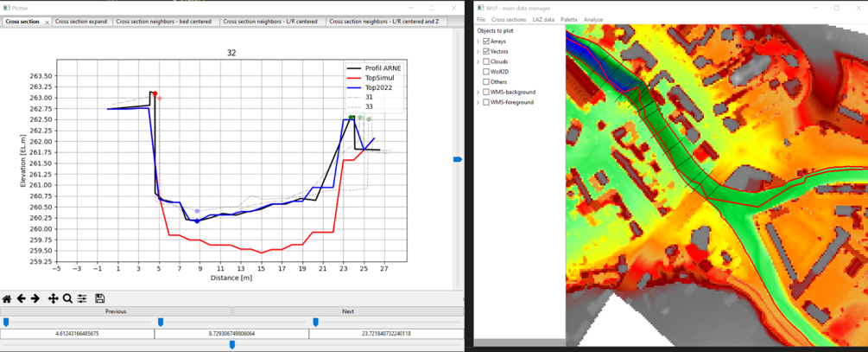The image size is (868, 352).
Task: Save the figure using the floppy disk icon
Action: coord(100,298)
